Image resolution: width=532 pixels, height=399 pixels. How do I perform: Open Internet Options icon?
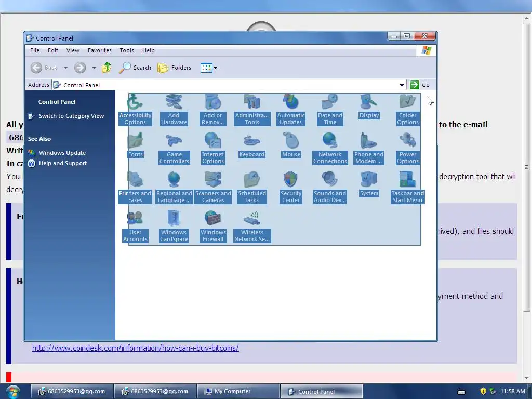pos(212,148)
